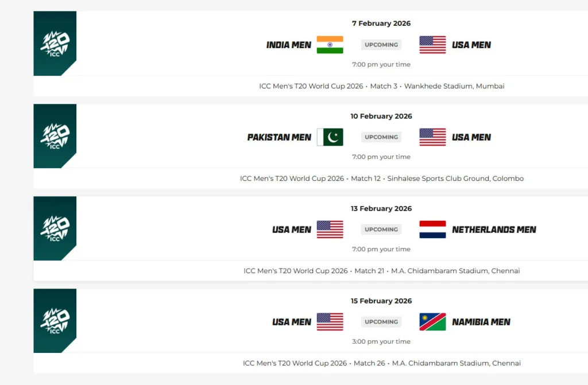Click the India flag in Match 3
This screenshot has height=385, width=588.
(330, 45)
